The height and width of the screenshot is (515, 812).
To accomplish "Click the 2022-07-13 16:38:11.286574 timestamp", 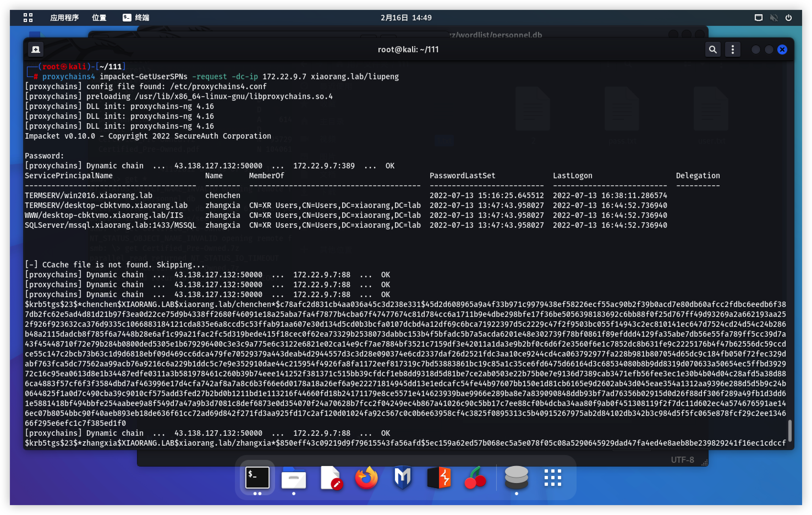I will (610, 196).
